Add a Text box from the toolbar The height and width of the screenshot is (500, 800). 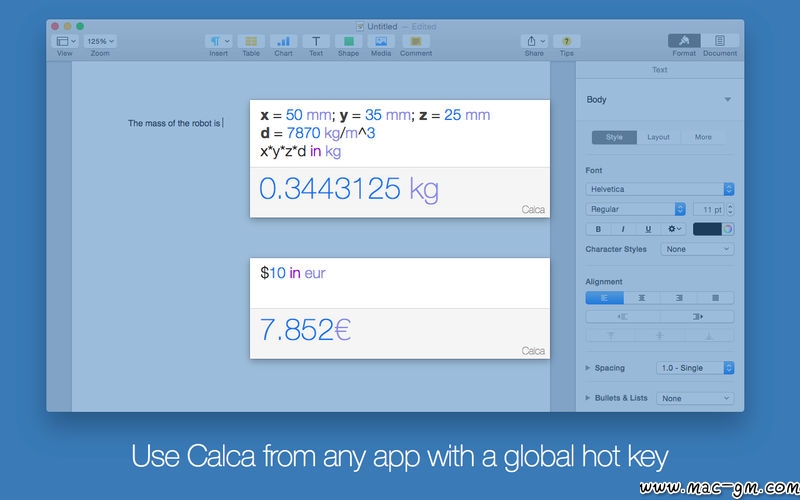316,41
